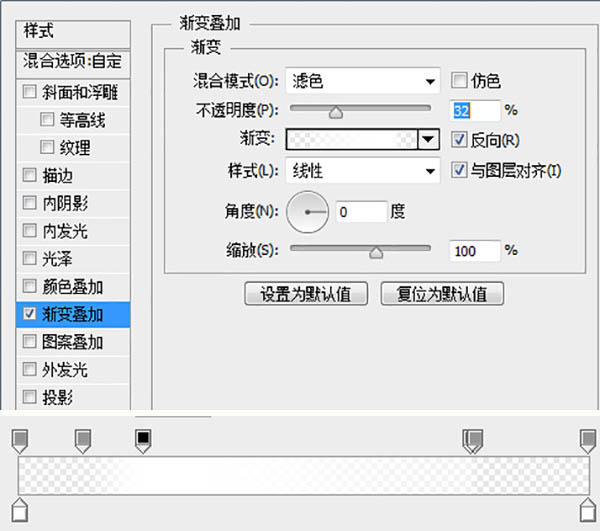The image size is (600, 531).
Task: Enable the 颜色叠加 checkbox
Action: tap(29, 286)
